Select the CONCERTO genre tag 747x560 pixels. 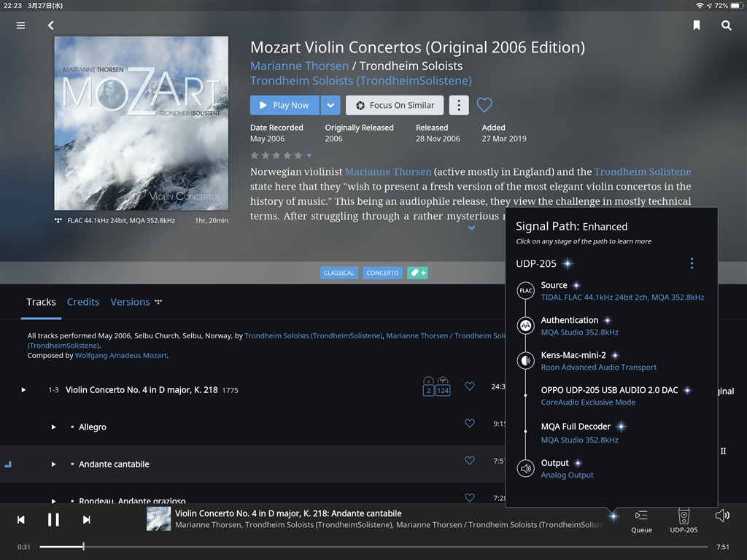pyautogui.click(x=382, y=273)
